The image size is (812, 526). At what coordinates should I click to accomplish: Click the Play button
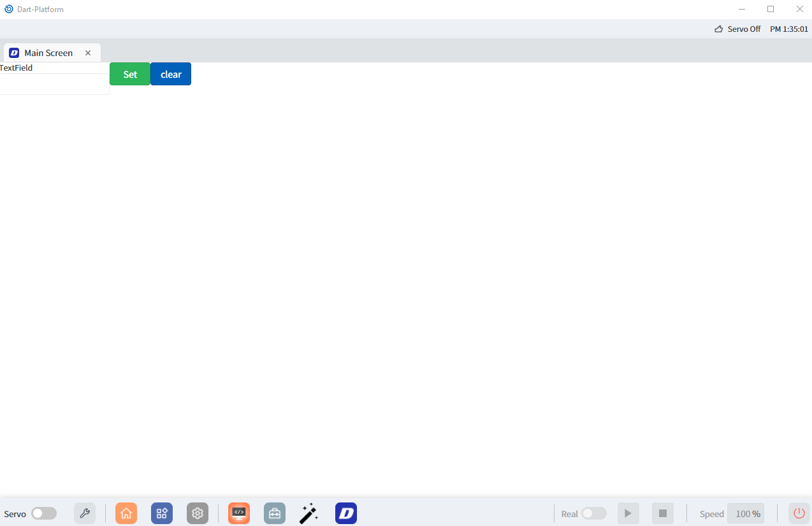point(628,513)
